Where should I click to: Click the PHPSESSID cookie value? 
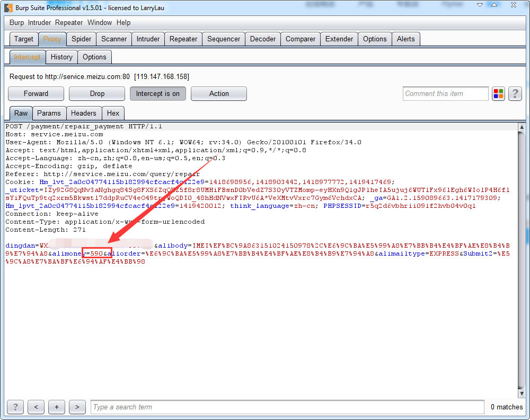click(421, 206)
